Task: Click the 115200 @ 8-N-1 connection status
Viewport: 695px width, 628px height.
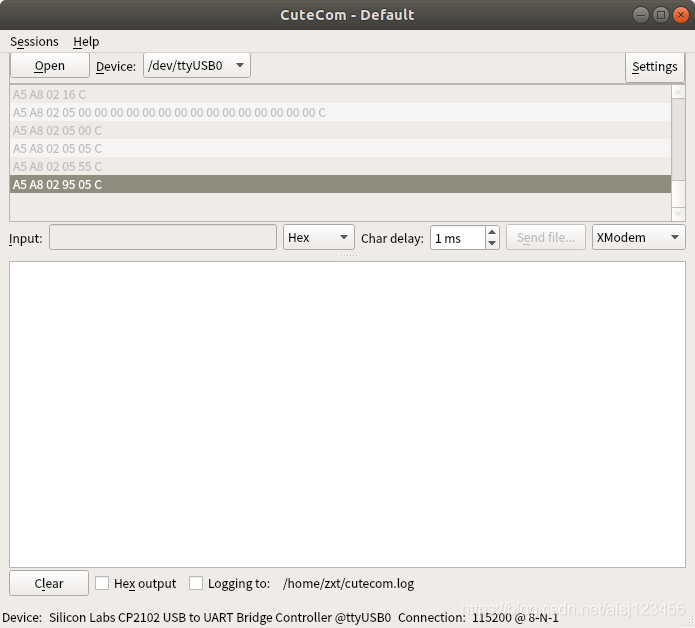Action: coord(515,617)
